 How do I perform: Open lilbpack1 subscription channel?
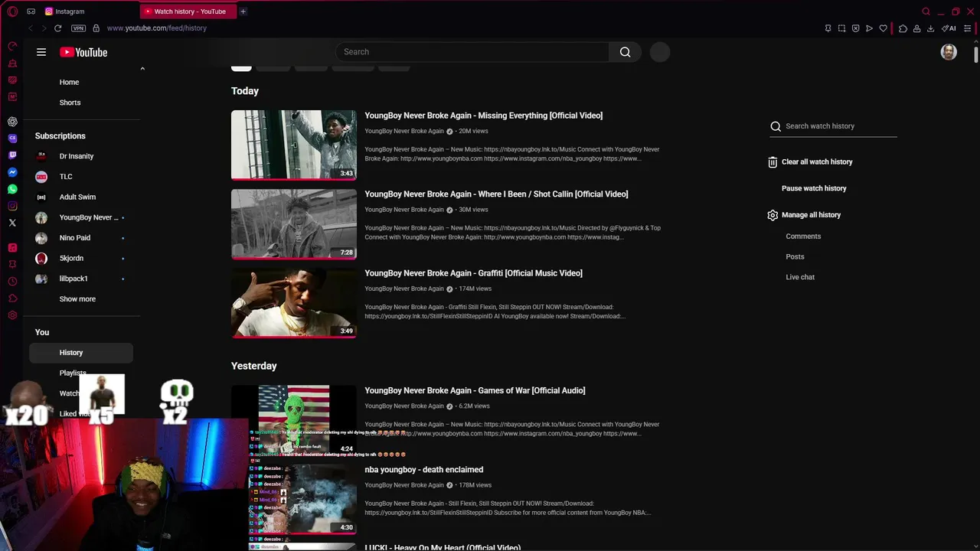coord(81,279)
